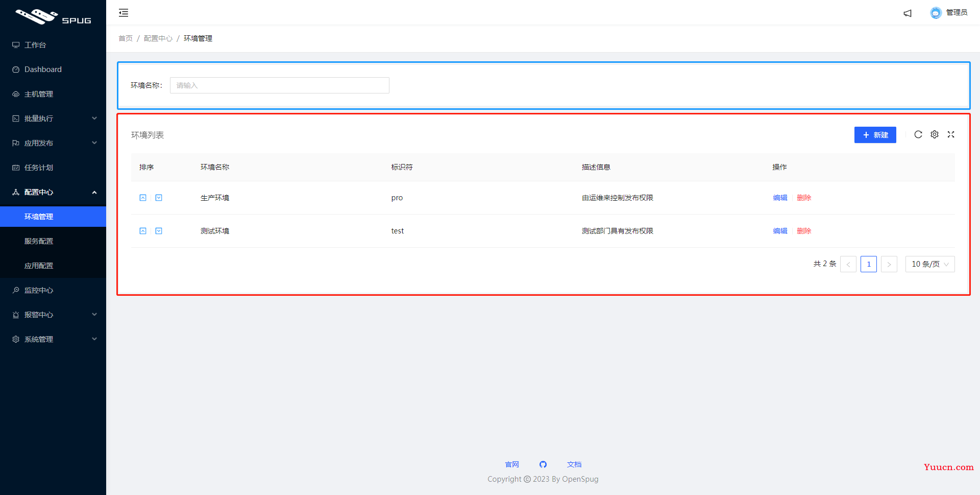Expand the 应用发布 menu
The image size is (980, 495).
53,143
